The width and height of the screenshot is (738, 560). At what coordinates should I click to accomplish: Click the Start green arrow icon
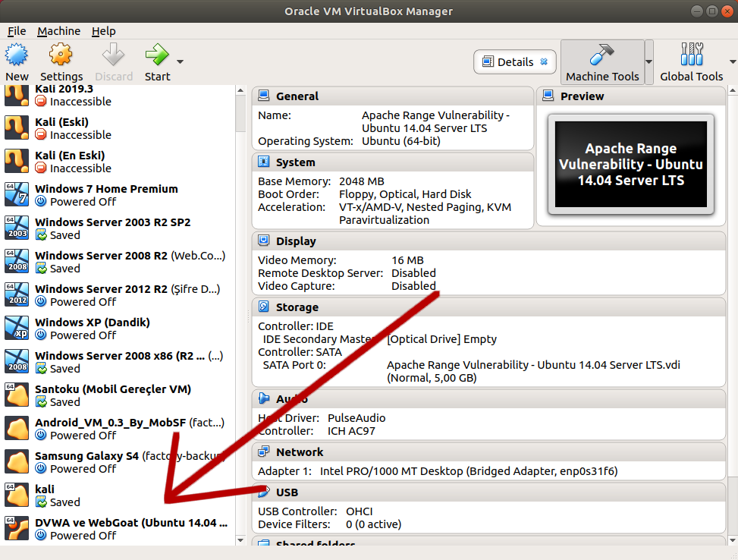pos(157,55)
